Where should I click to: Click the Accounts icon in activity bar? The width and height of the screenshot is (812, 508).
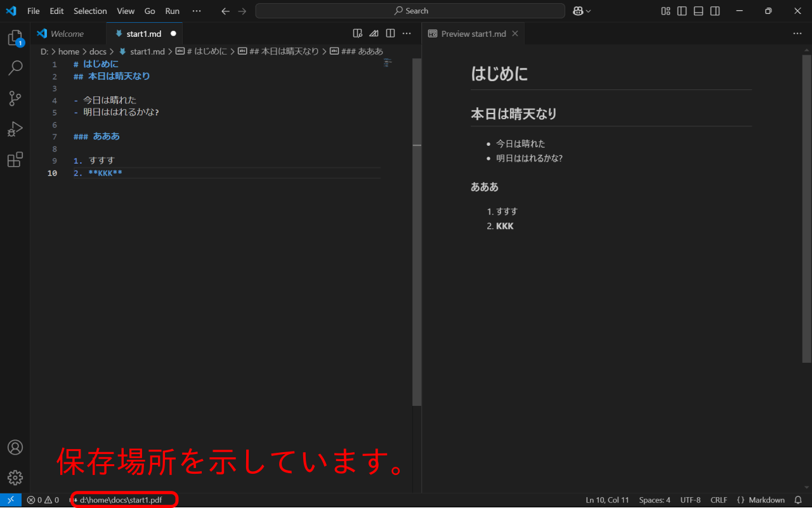click(15, 447)
